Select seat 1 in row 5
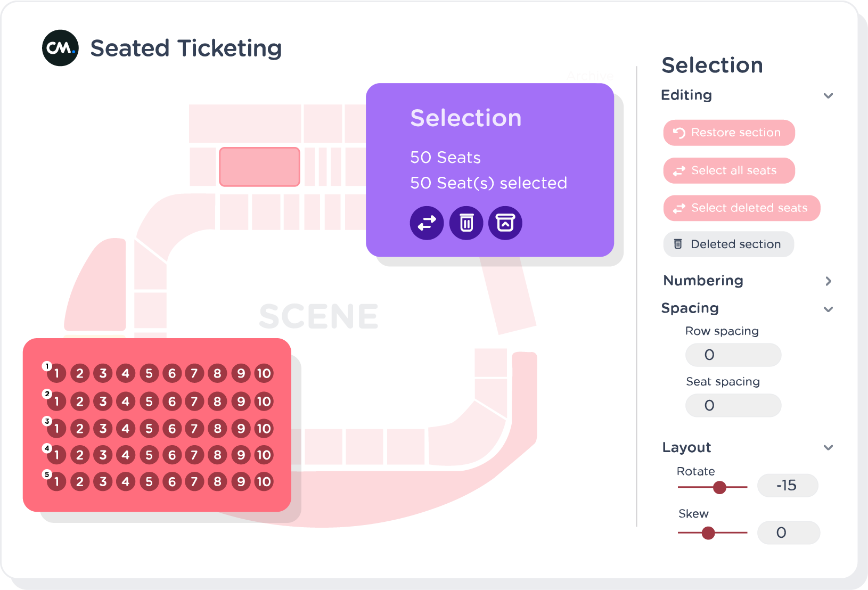Image resolution: width=868 pixels, height=590 pixels. click(x=56, y=482)
